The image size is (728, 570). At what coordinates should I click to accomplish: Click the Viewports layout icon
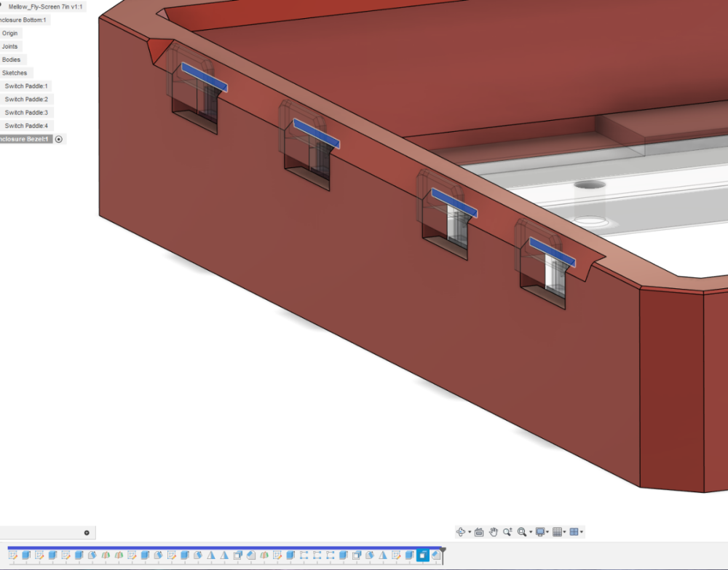point(574,532)
